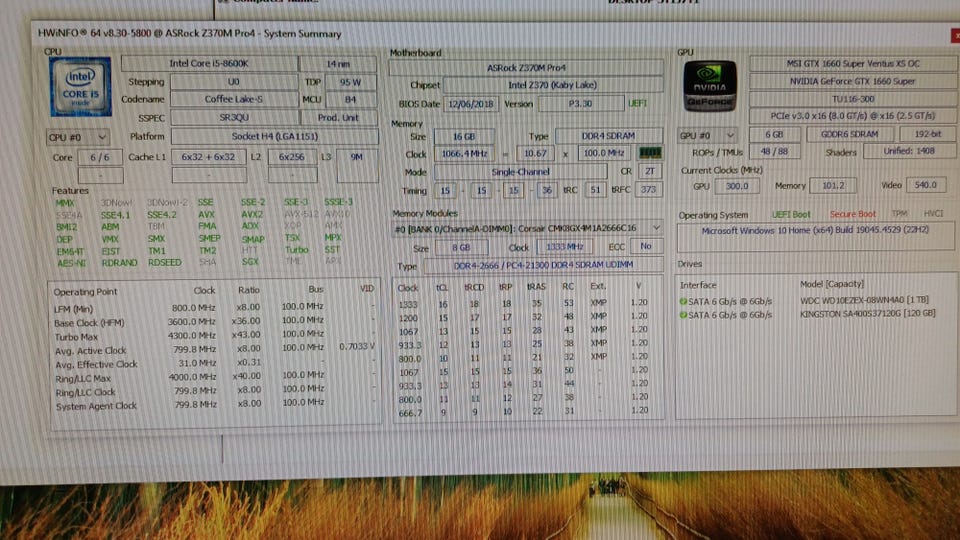This screenshot has width=960, height=540.
Task: Click the green memory module icon next to 100.0 MHz
Action: [650, 152]
